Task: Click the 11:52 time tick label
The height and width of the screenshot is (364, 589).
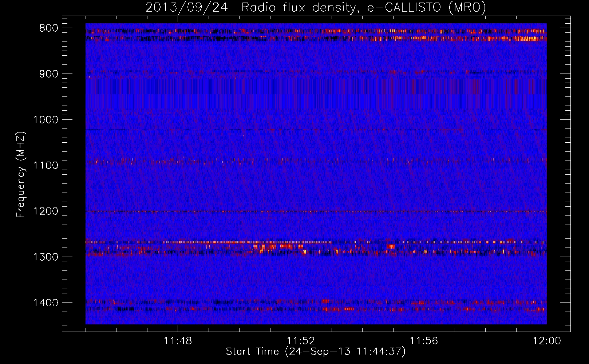Action: click(301, 341)
